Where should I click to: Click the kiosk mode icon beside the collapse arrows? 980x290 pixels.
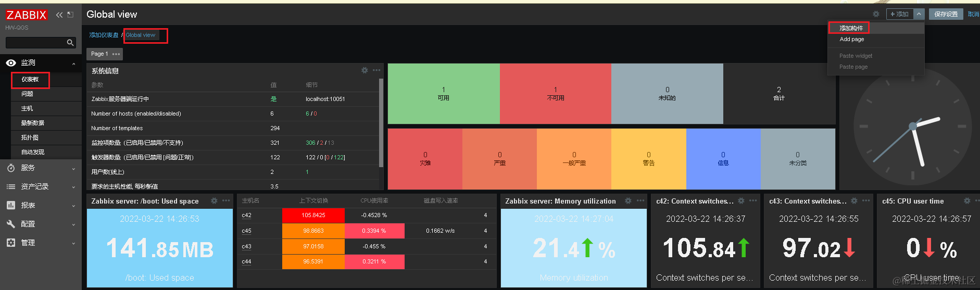point(71,15)
